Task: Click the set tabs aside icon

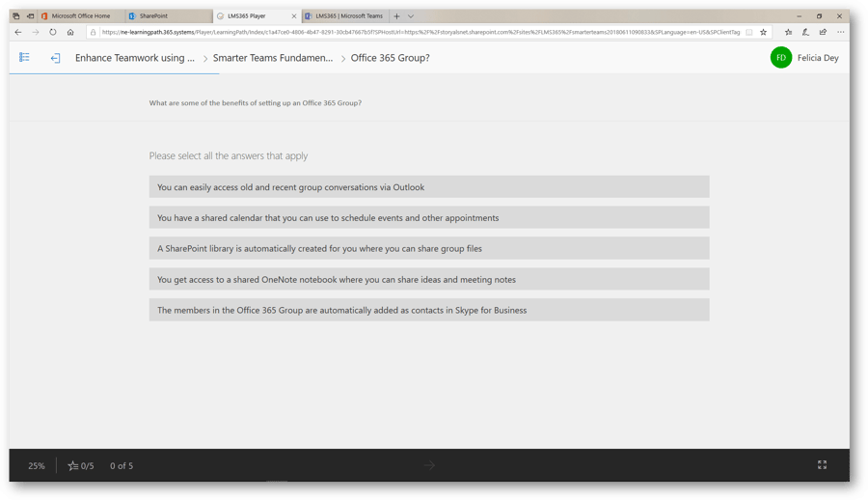Action: tap(31, 16)
